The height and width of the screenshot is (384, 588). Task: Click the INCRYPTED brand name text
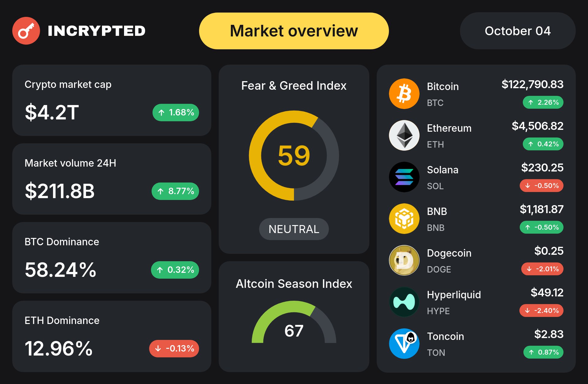click(x=96, y=31)
